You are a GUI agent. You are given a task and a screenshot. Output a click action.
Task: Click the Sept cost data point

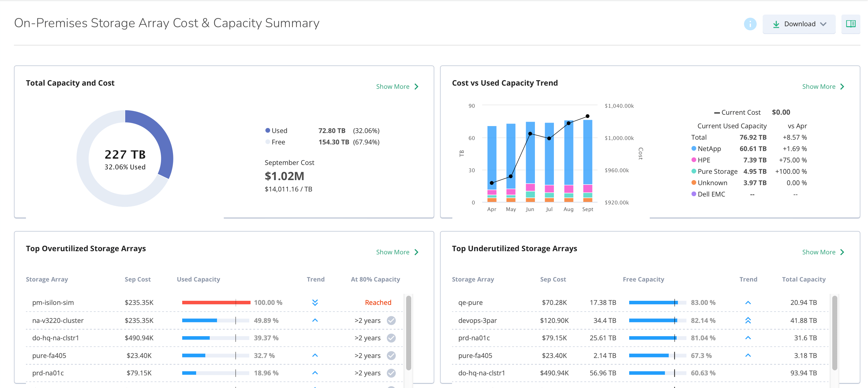pos(587,116)
